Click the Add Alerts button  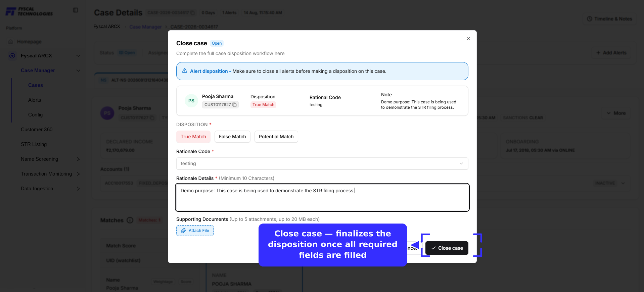point(611,53)
